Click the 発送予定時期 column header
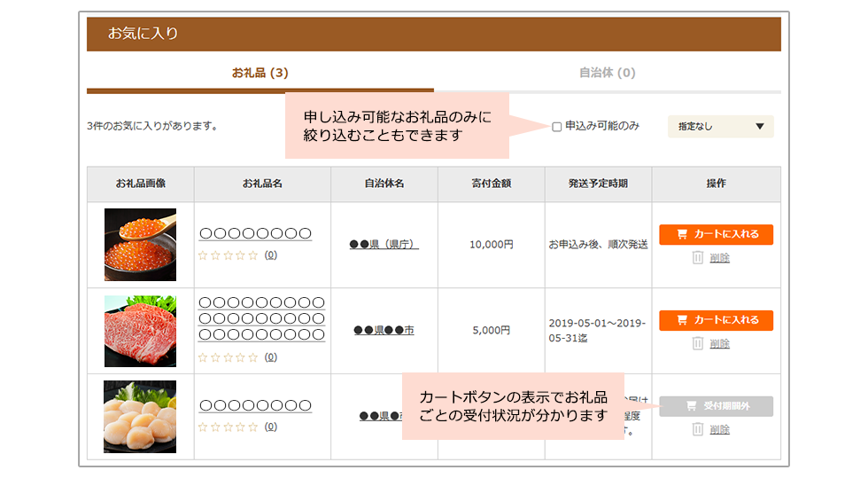The image size is (868, 478). [598, 183]
